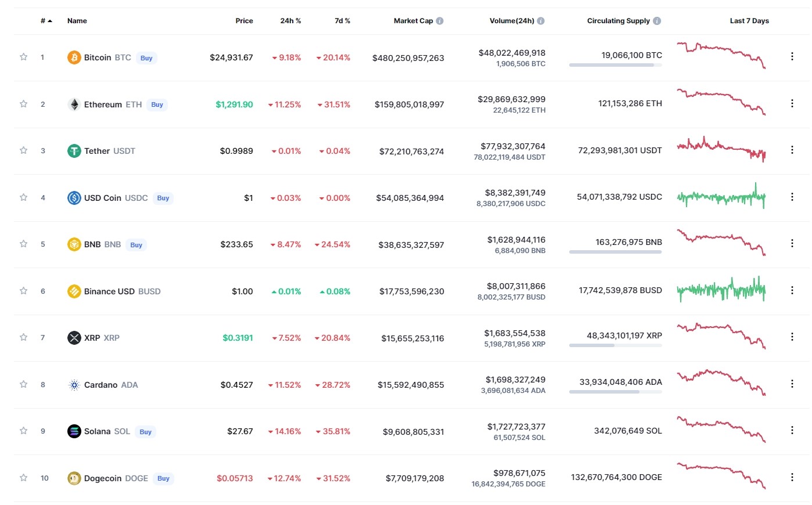Click the Solana logo icon
812x505 pixels.
(x=74, y=431)
